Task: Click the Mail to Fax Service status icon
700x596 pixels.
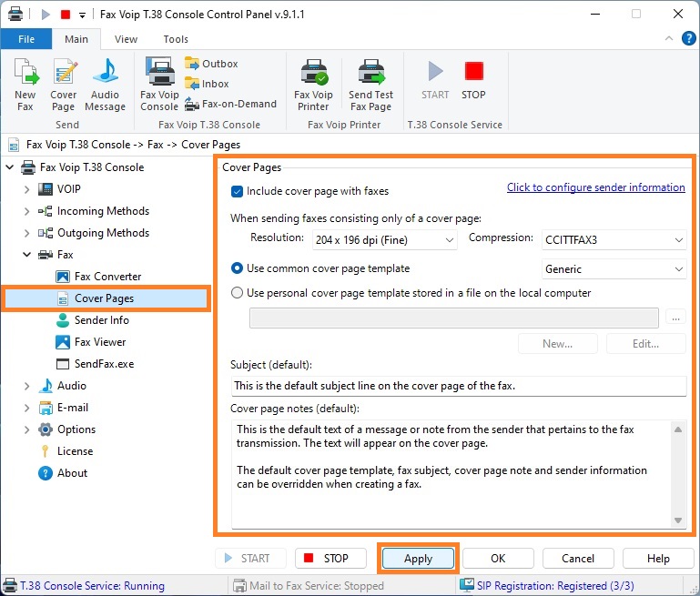Action: pos(239,585)
